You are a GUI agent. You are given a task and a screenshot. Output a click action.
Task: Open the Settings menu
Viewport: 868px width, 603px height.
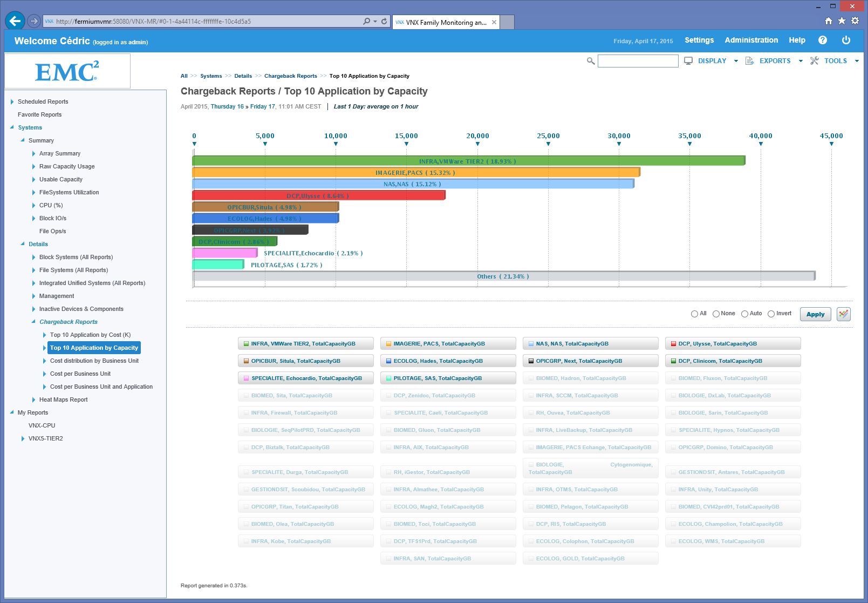(699, 40)
